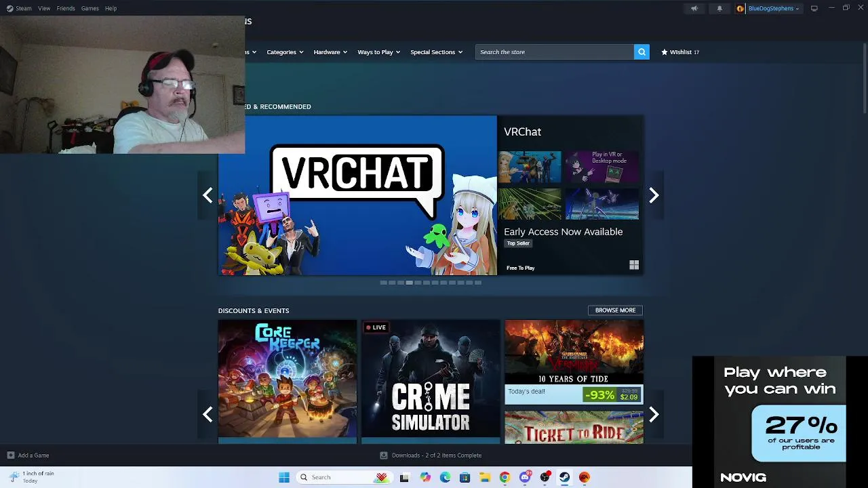Jump to the last carousel page dot
868x488 pixels.
click(x=477, y=283)
